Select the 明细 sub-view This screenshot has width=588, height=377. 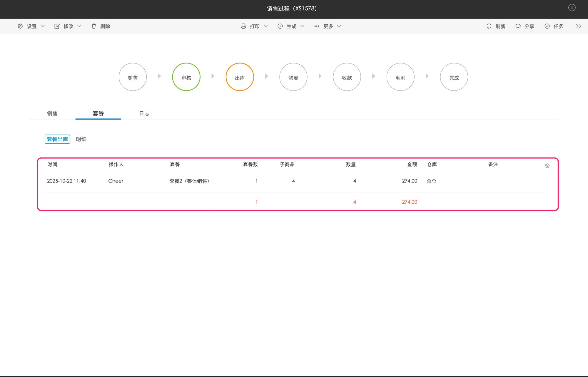[81, 139]
